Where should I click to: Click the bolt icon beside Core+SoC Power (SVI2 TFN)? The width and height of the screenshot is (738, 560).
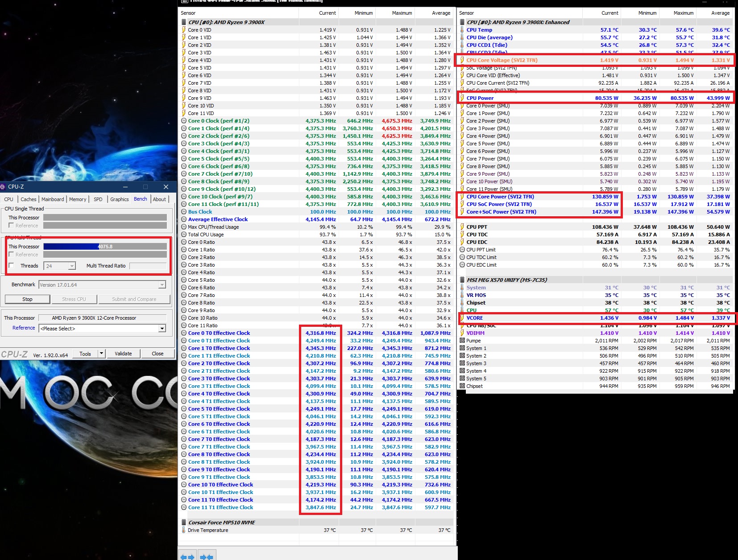point(462,212)
